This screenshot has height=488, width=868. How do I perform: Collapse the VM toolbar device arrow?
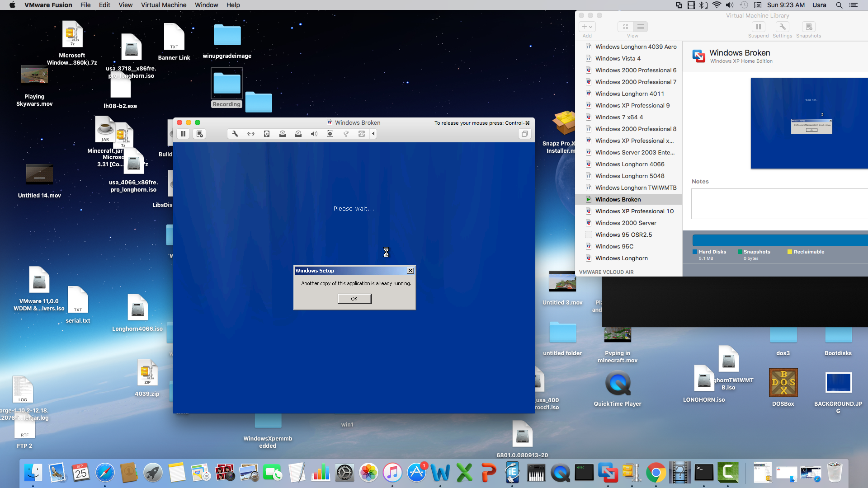[x=373, y=134]
